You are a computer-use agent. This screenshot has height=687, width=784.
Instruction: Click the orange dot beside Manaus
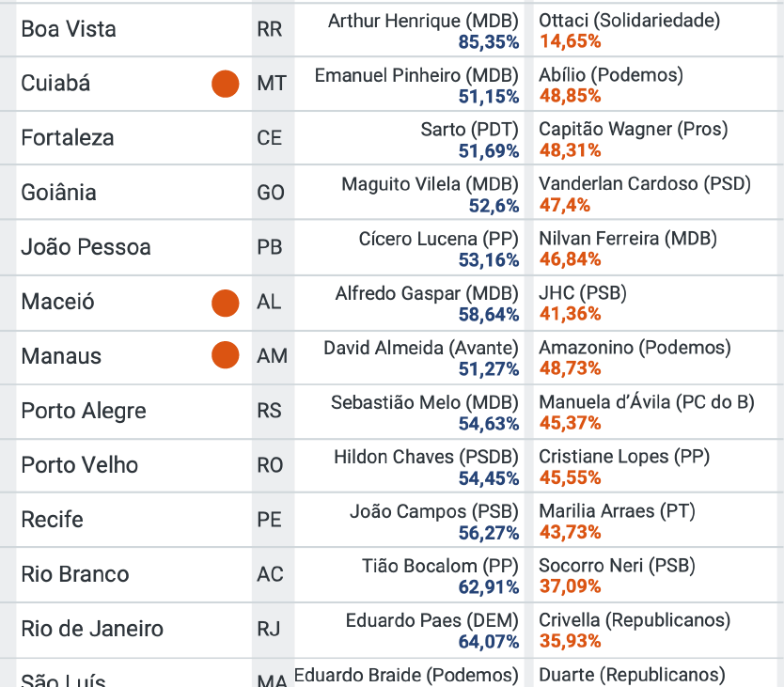[x=225, y=355]
